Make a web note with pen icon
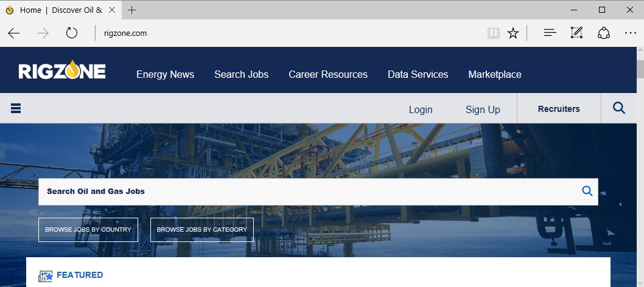This screenshot has height=287, width=644. 576,33
